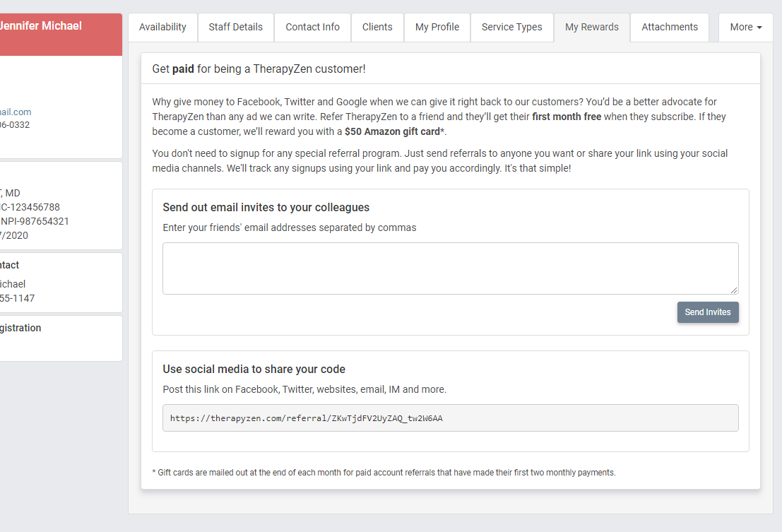
Task: Click the 'Use social media to share your code' heading
Action: click(254, 369)
